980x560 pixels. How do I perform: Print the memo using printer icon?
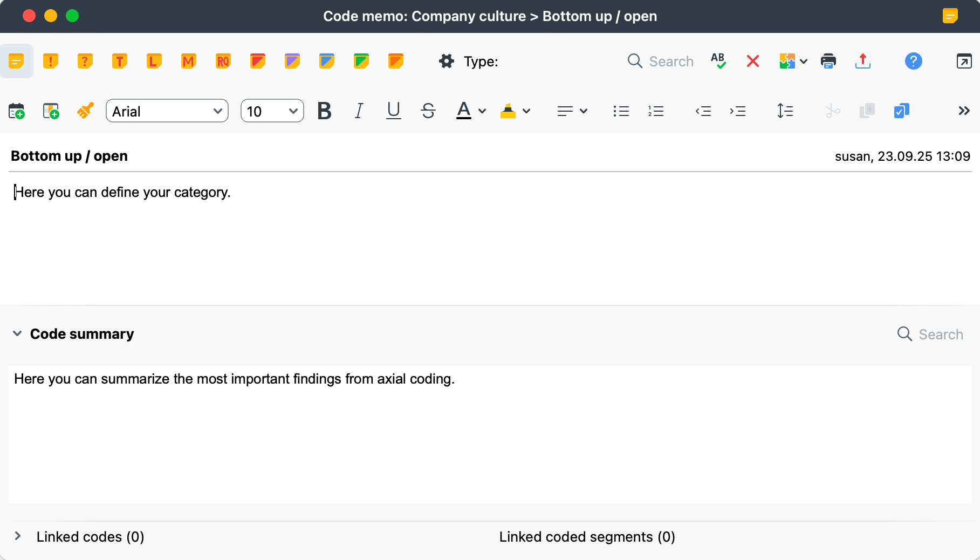pyautogui.click(x=828, y=61)
